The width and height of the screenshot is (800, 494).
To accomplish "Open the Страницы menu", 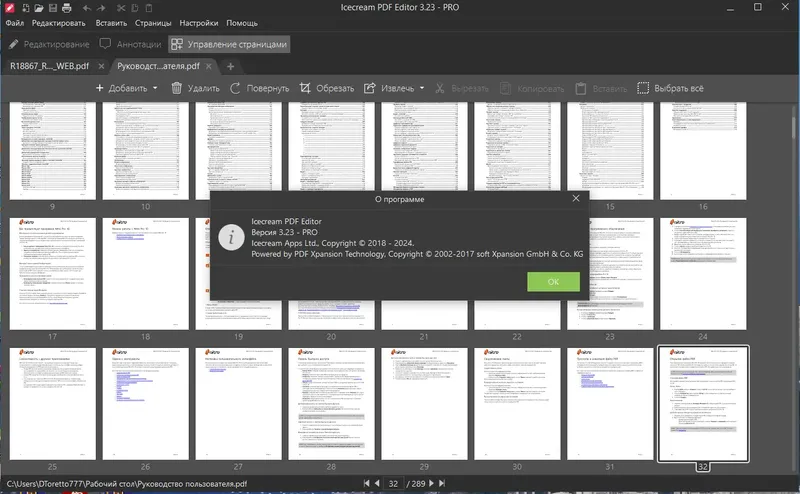I will click(x=153, y=23).
